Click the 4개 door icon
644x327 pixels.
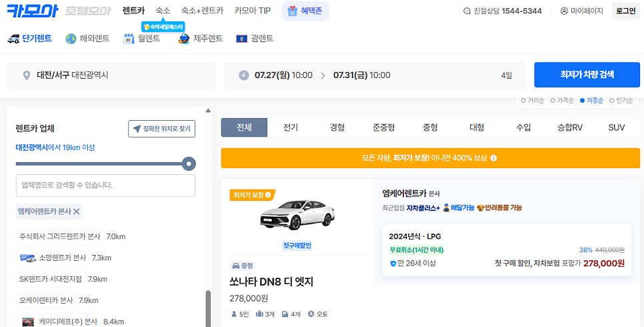coord(285,314)
